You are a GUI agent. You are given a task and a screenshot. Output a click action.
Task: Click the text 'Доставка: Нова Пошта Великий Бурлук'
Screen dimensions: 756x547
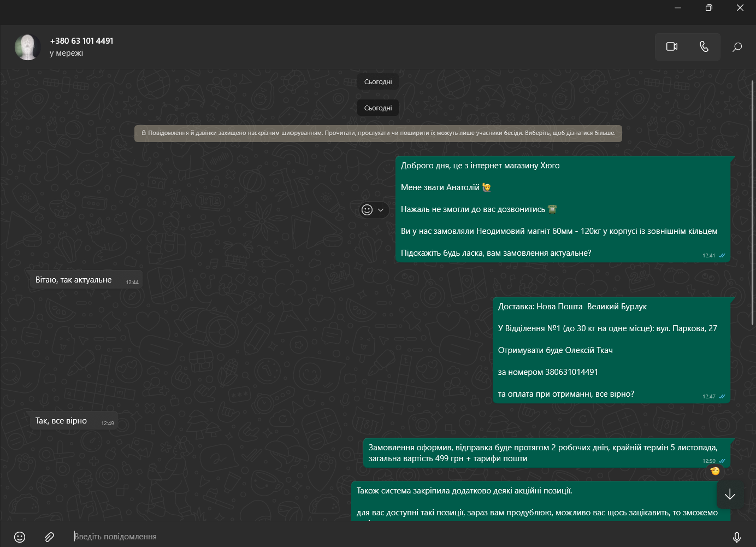pyautogui.click(x=572, y=307)
